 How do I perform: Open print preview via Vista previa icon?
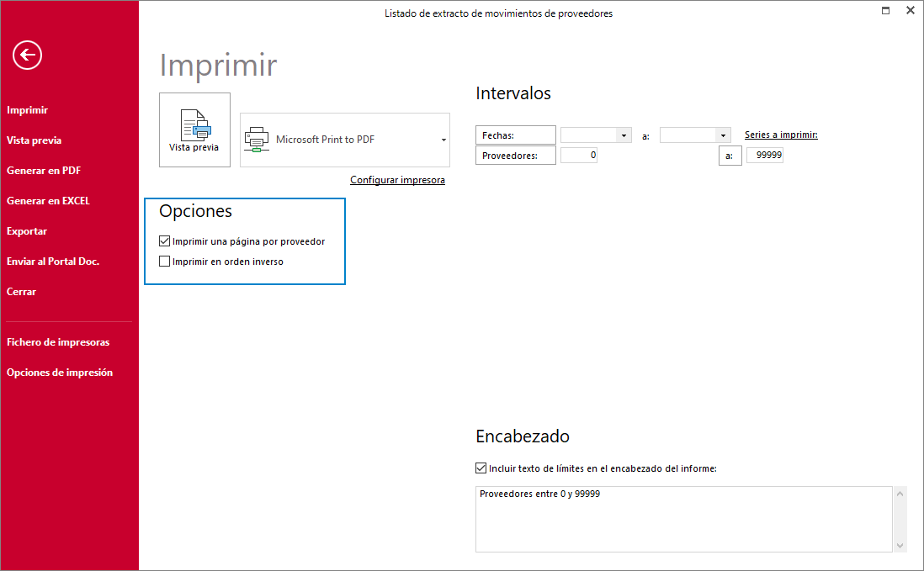(x=194, y=130)
